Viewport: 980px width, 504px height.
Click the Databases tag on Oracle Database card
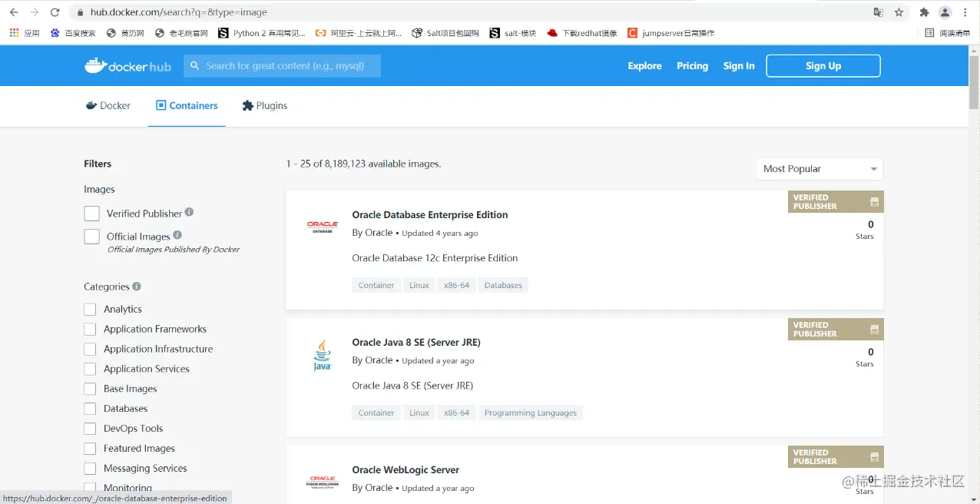point(504,285)
